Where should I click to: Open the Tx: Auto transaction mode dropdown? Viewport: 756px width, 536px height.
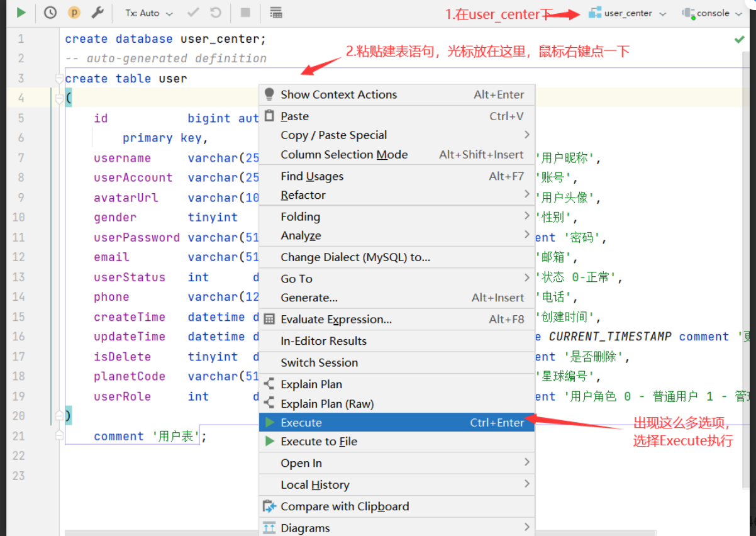coord(148,13)
